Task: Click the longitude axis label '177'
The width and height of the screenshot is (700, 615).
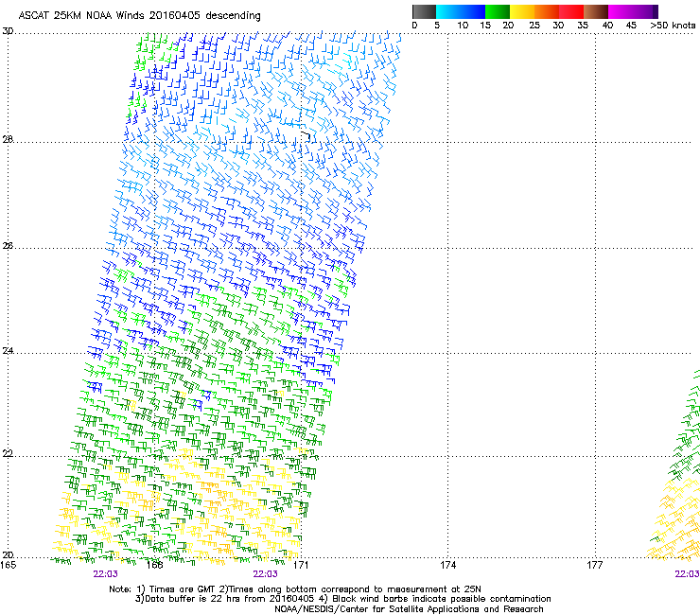Action: (x=594, y=565)
